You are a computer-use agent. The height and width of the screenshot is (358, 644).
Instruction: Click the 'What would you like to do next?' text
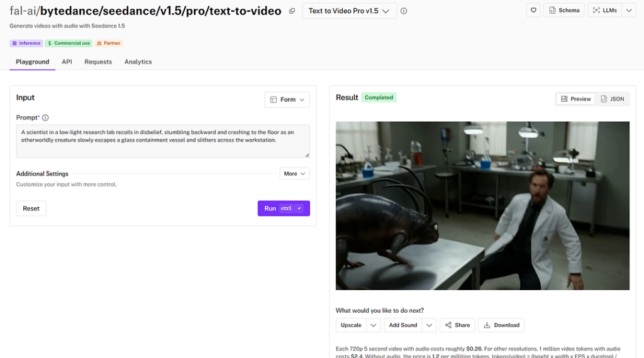tap(380, 310)
